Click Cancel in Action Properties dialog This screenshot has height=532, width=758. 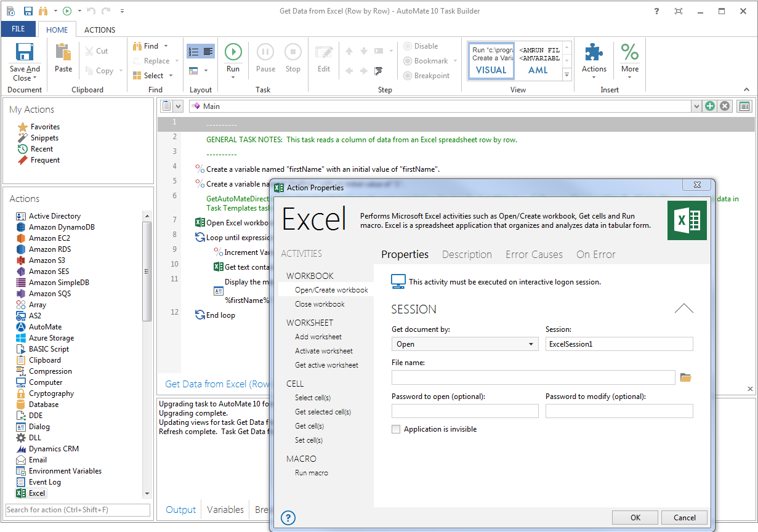click(x=685, y=518)
